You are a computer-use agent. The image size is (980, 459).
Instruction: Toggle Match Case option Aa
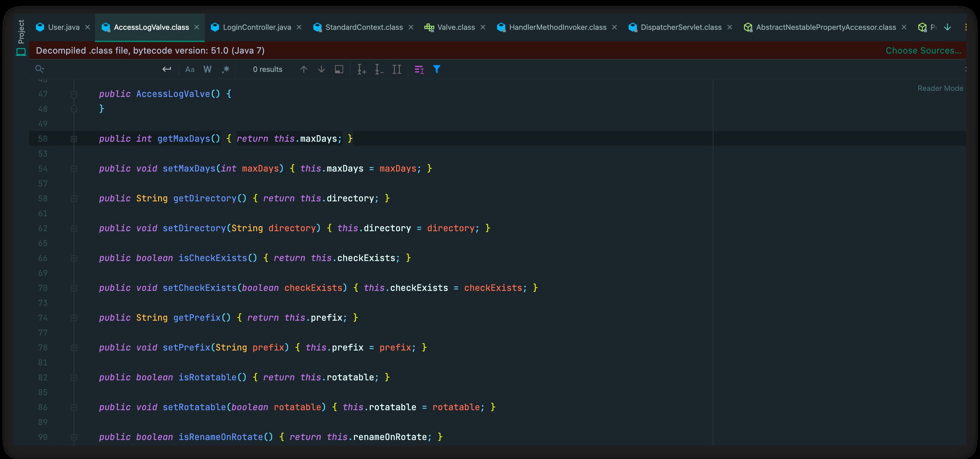(x=190, y=69)
